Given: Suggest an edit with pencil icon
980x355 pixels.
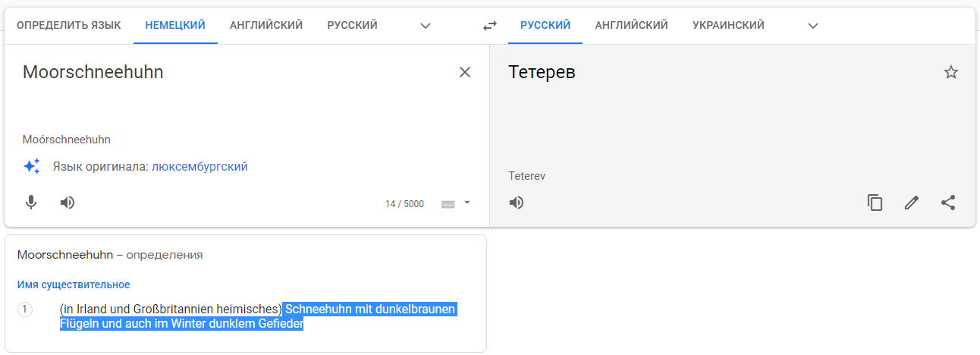Looking at the screenshot, I should pos(912,203).
